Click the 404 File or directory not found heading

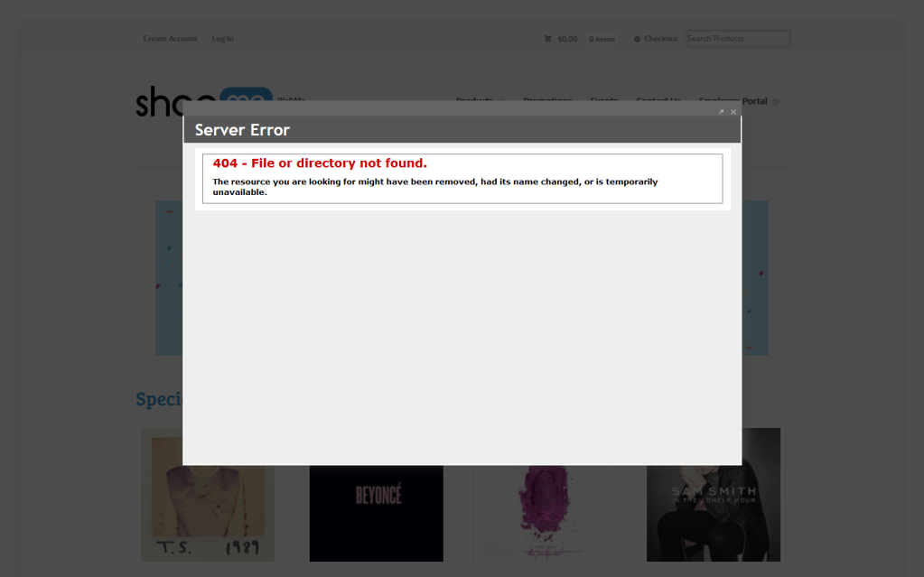(320, 163)
